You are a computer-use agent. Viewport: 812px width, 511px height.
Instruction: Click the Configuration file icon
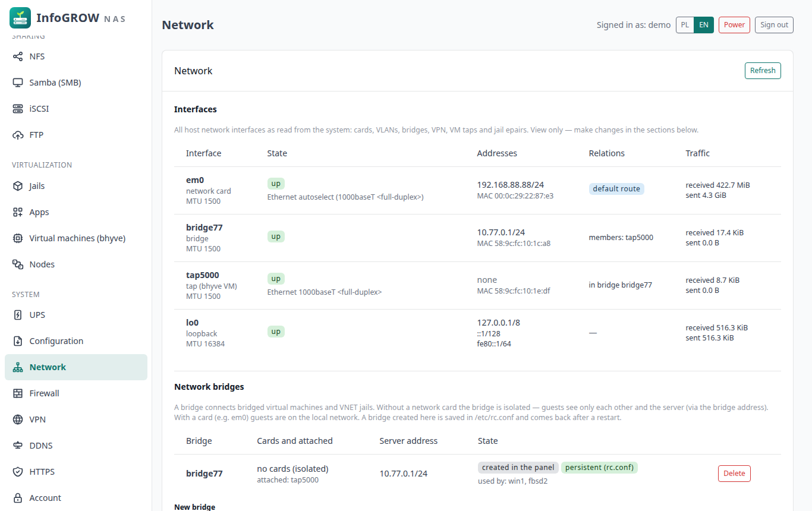click(x=18, y=341)
